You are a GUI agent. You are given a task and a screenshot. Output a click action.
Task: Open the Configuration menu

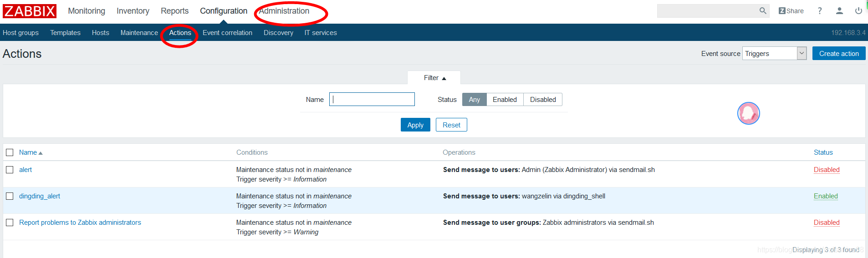click(x=224, y=11)
